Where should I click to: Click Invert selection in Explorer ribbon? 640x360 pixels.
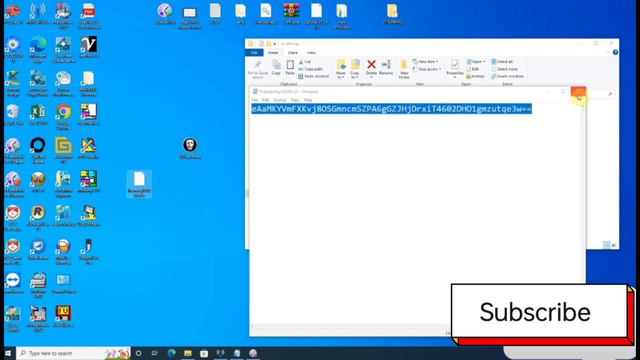507,76
